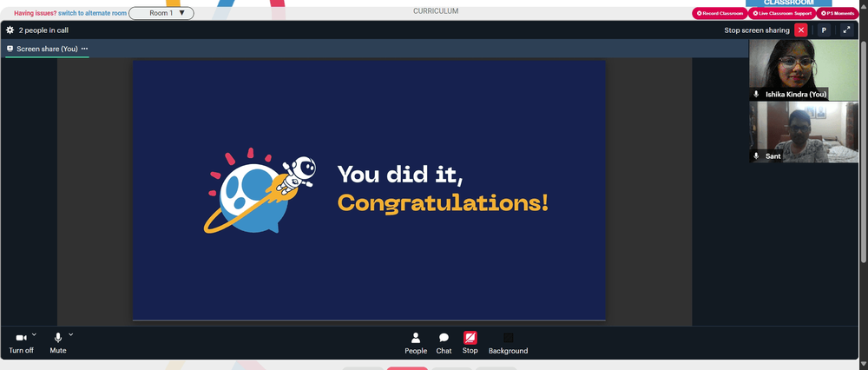The width and height of the screenshot is (868, 370).
Task: Click the Record Classroom button
Action: [x=720, y=13]
